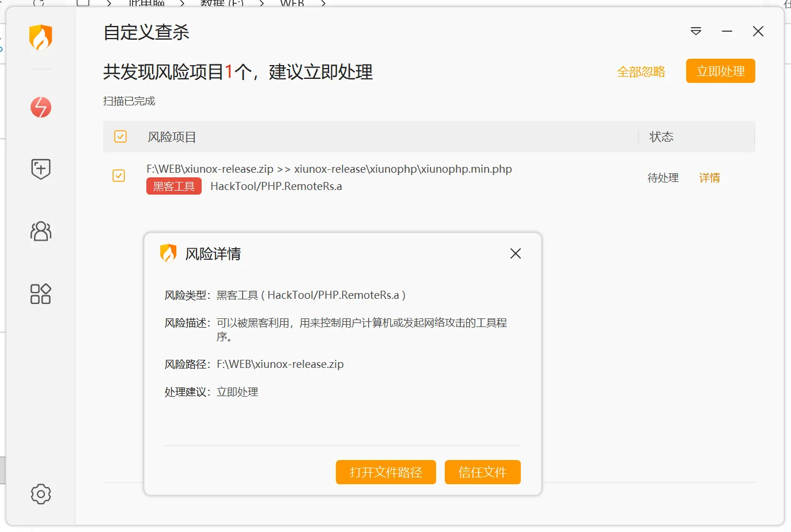Viewport: 791px width, 532px height.
Task: Click the scan completed status text
Action: pyautogui.click(x=129, y=101)
